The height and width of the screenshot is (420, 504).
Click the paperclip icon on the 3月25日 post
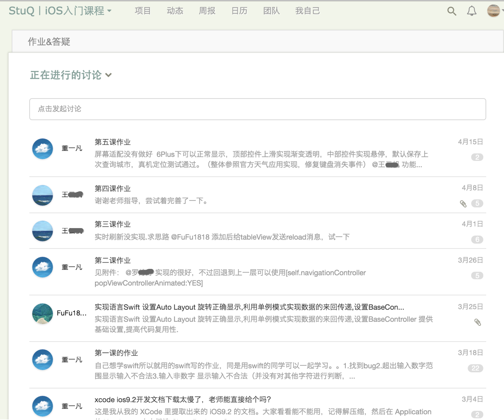(x=478, y=322)
